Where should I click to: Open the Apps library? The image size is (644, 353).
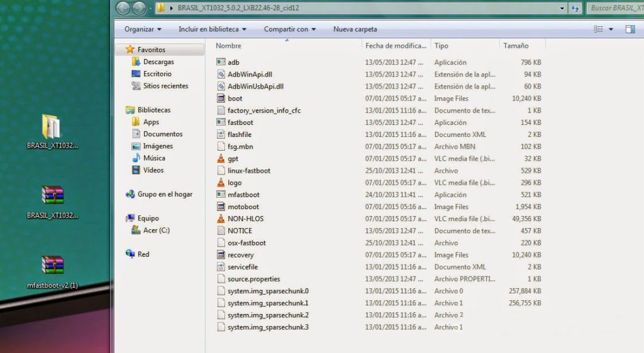[151, 122]
